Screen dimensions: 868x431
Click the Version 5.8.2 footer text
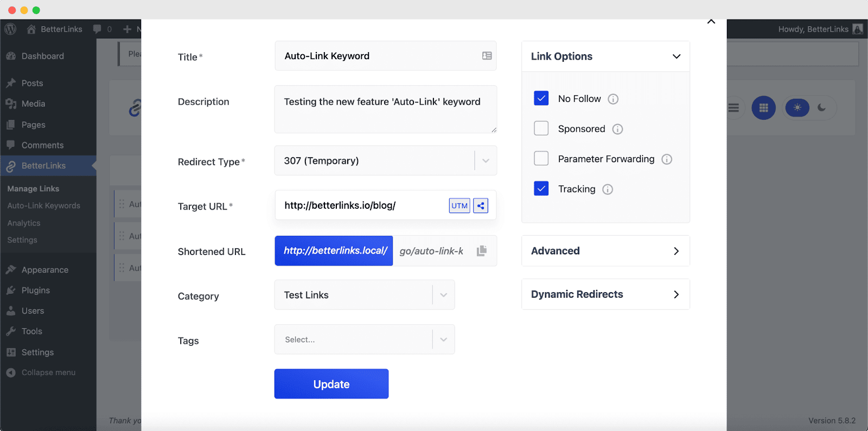point(832,421)
